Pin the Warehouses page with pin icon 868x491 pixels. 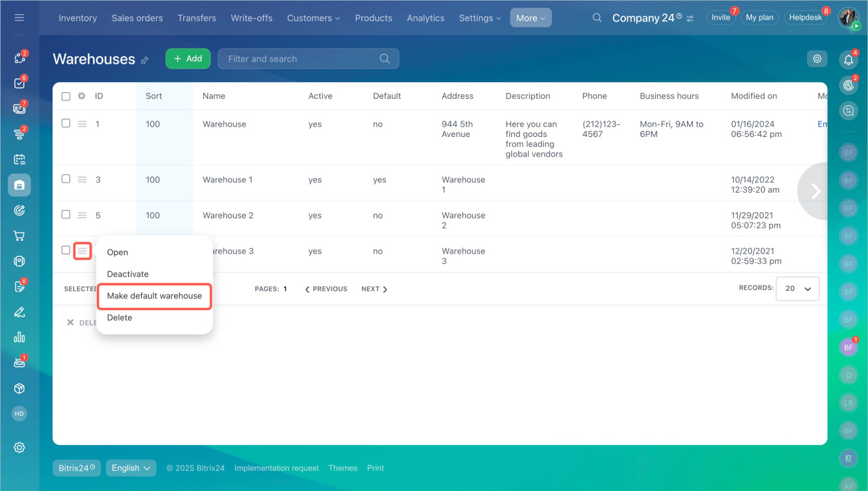click(144, 60)
